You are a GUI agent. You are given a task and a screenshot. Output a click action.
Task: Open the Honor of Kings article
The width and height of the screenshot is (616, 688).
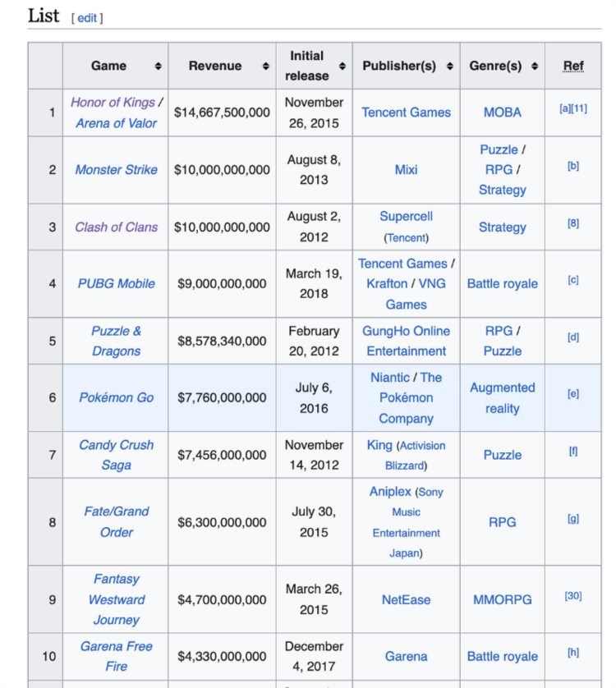click(x=113, y=103)
